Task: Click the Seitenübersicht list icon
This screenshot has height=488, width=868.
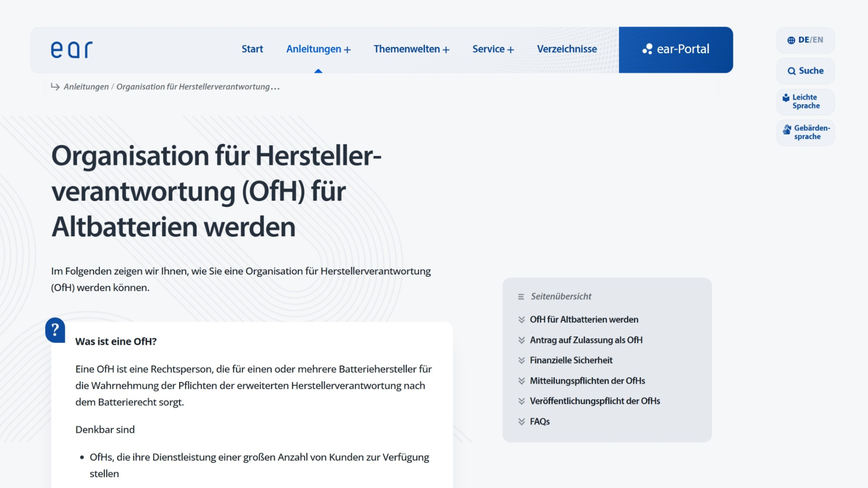Action: 521,297
